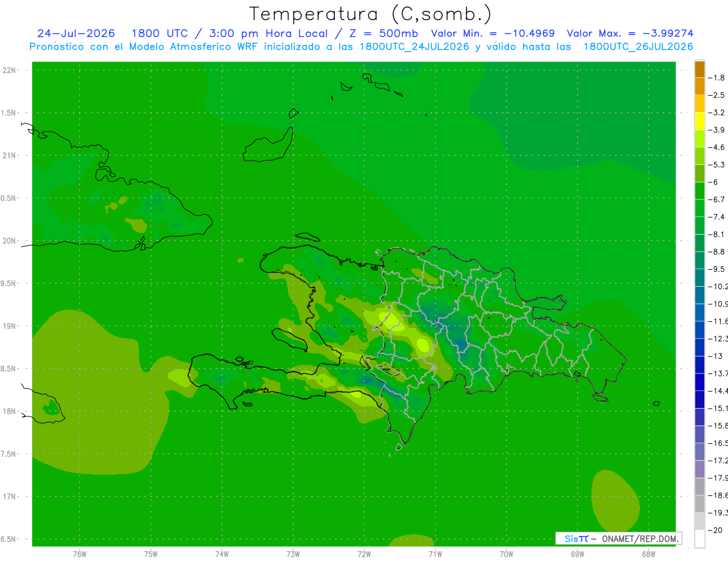Click the dark orange top swatch above -1.8
Image resolution: width=728 pixels, height=562 pixels.
(x=699, y=69)
